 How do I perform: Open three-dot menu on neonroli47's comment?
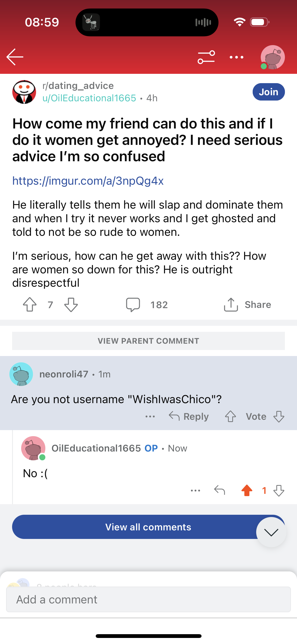point(150,416)
